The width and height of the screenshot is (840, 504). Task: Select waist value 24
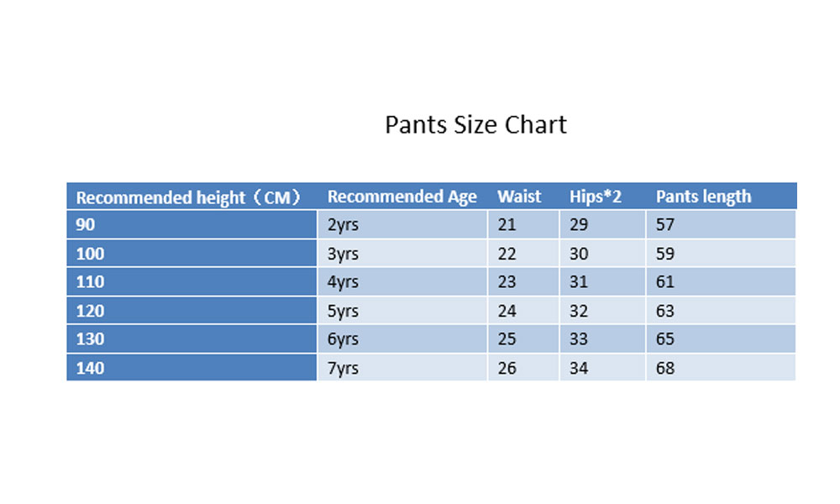[507, 311]
